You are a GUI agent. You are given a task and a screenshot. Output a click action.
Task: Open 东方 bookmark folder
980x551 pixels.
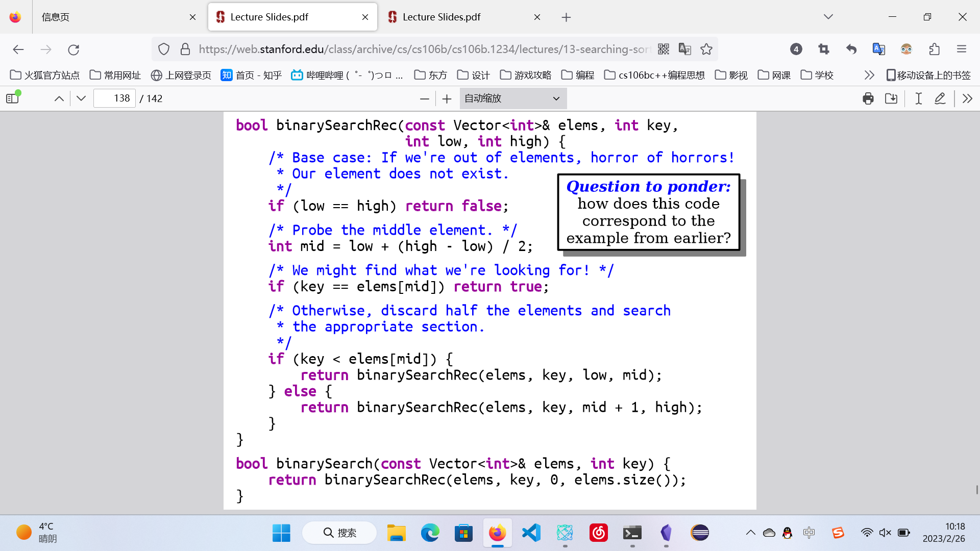(431, 75)
